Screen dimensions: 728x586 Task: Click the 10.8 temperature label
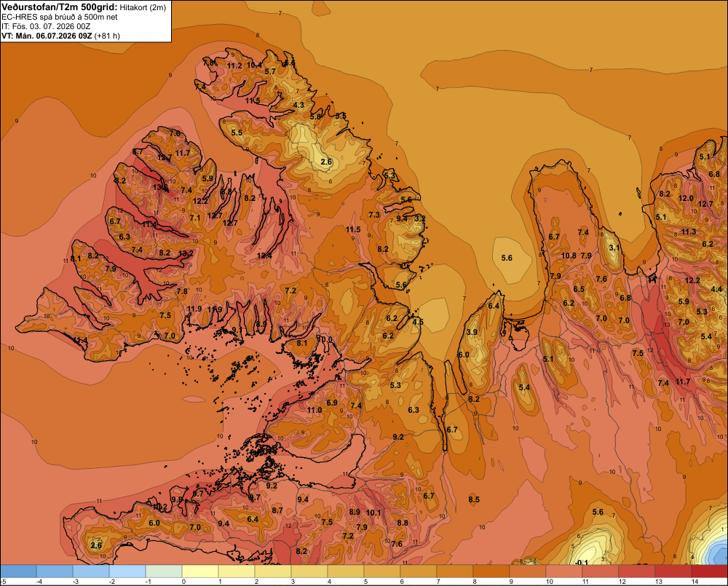point(569,256)
